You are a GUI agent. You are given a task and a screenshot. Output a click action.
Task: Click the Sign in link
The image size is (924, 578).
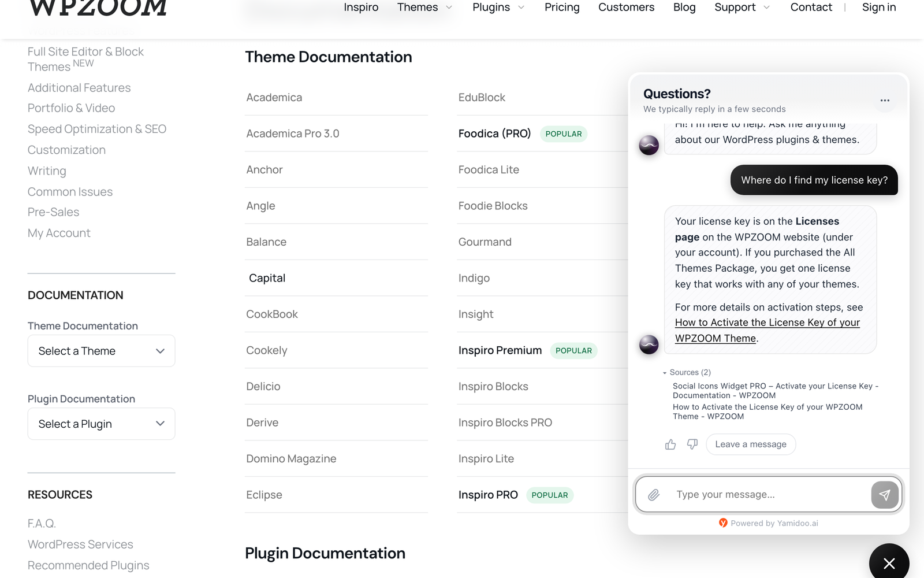(879, 8)
